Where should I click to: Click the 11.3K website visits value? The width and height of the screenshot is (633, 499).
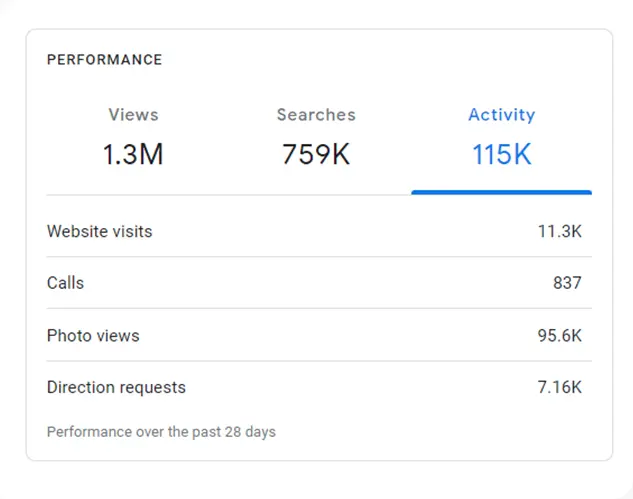(559, 231)
